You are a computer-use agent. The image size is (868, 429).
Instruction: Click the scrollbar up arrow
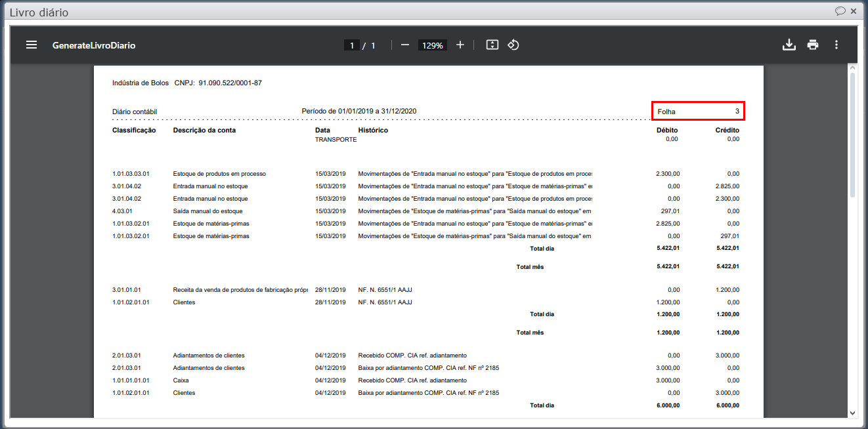click(852, 68)
